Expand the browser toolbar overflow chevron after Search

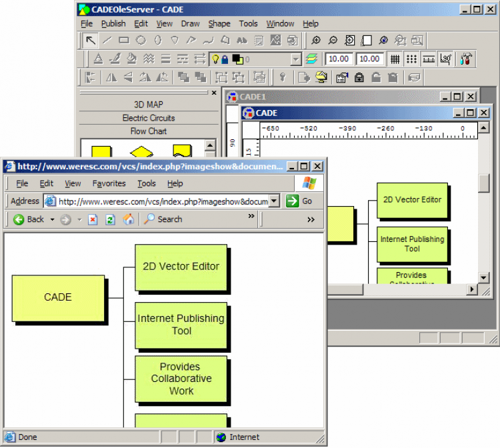[x=251, y=216]
